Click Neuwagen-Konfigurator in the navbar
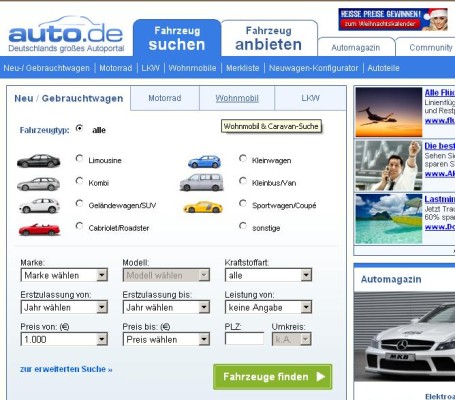Image resolution: width=455 pixels, height=400 pixels. coord(313,68)
